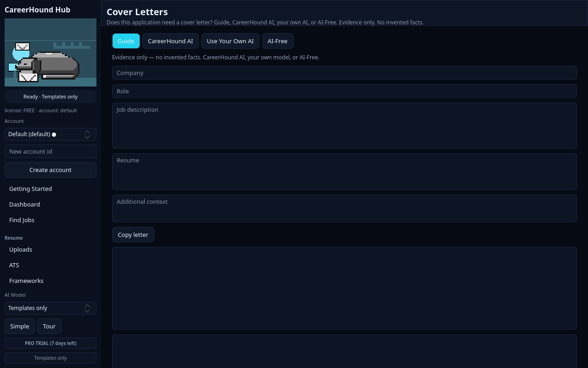
Task: Click the license FREE account default text
Action: [x=41, y=110]
